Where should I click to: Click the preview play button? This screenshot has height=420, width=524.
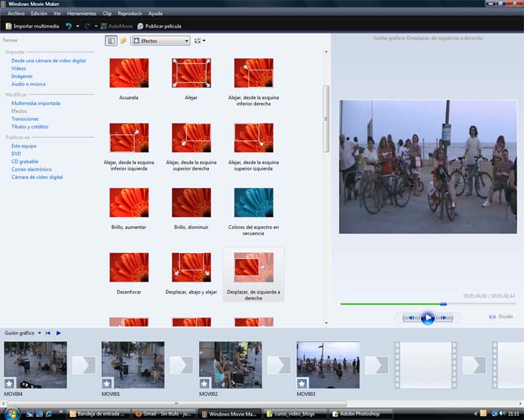coord(427,317)
